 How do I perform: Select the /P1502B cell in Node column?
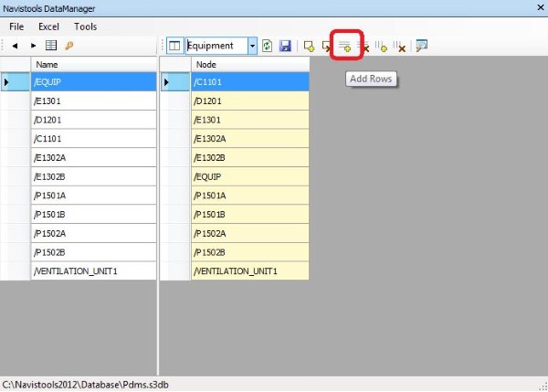(248, 252)
